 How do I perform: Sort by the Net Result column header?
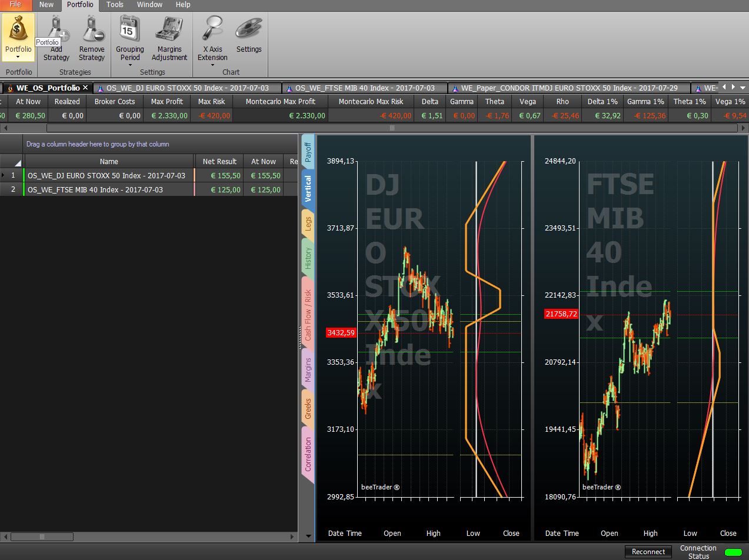click(219, 161)
